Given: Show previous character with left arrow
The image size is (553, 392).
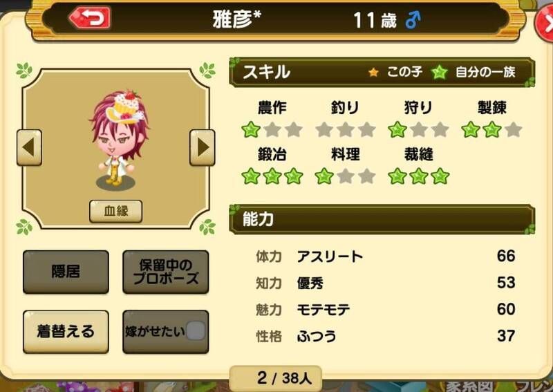Looking at the screenshot, I should [29, 147].
